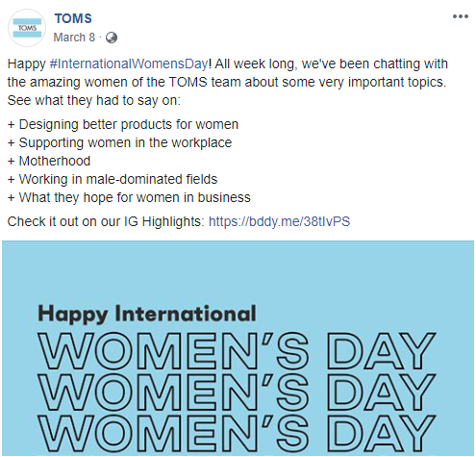
Task: Click the 'See what they had to say on' text
Action: (x=94, y=100)
